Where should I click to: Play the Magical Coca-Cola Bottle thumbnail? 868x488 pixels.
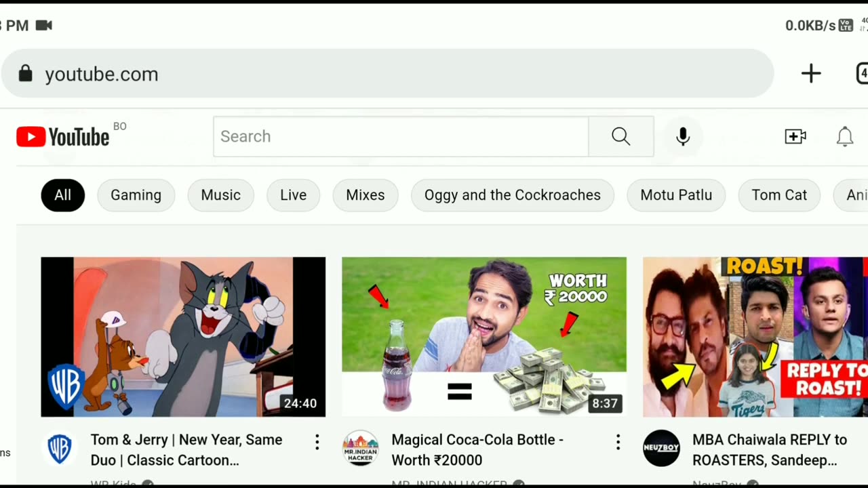(484, 337)
